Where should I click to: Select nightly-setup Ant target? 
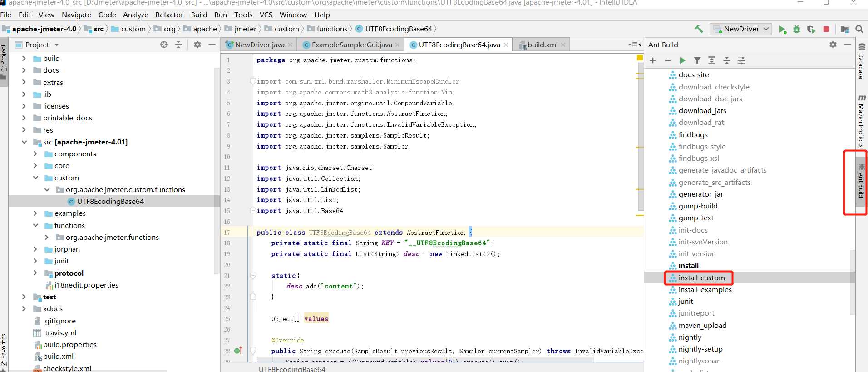[x=700, y=349]
